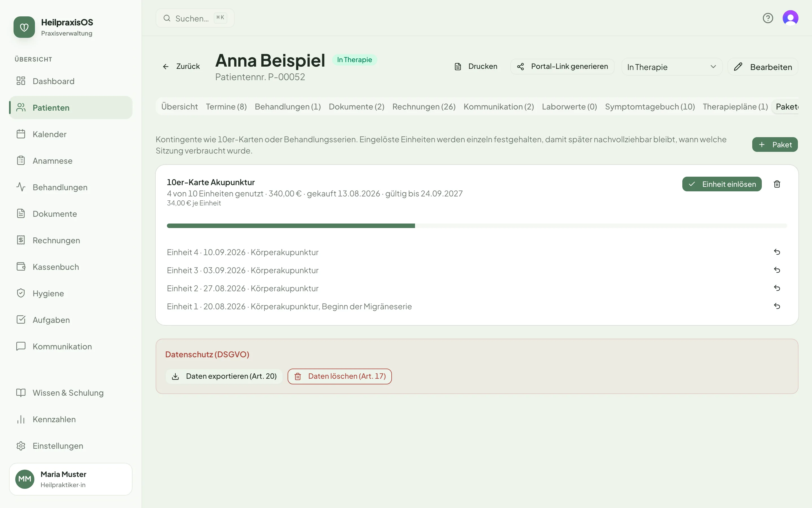Image resolution: width=812 pixels, height=508 pixels.
Task: Generate a portal link
Action: pos(562,67)
